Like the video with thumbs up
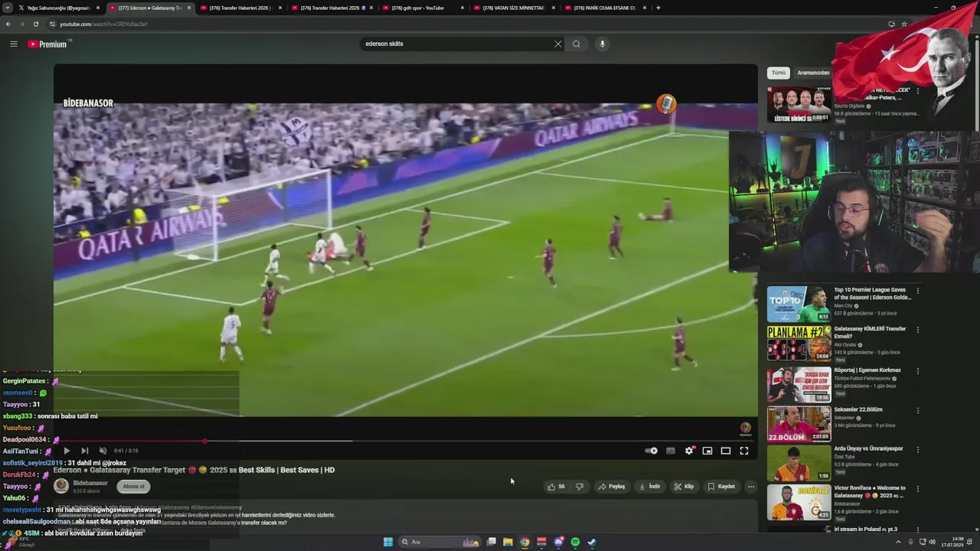Viewport: 980px width, 551px height. tap(556, 487)
